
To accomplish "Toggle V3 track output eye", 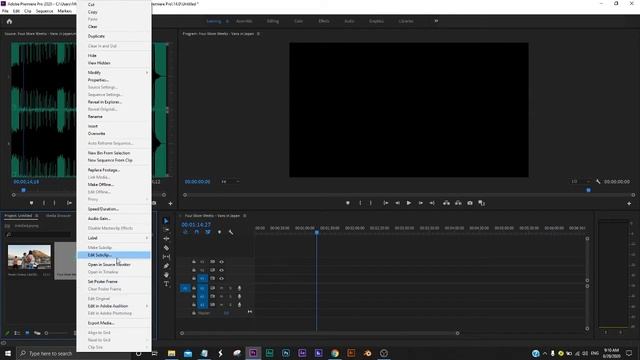I will coord(221,262).
